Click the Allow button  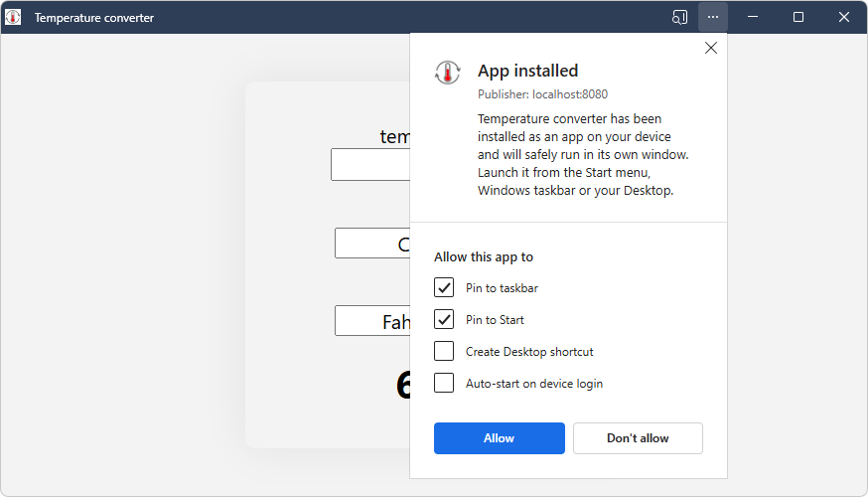pyautogui.click(x=500, y=438)
